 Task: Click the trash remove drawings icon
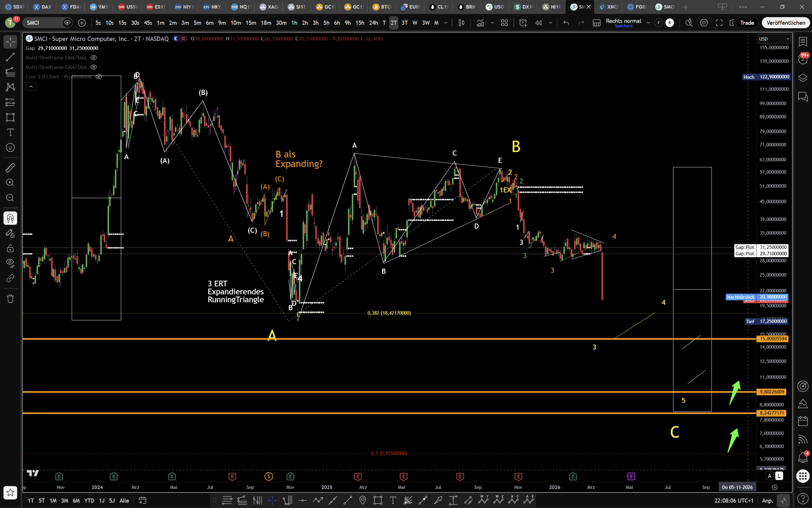(x=10, y=299)
